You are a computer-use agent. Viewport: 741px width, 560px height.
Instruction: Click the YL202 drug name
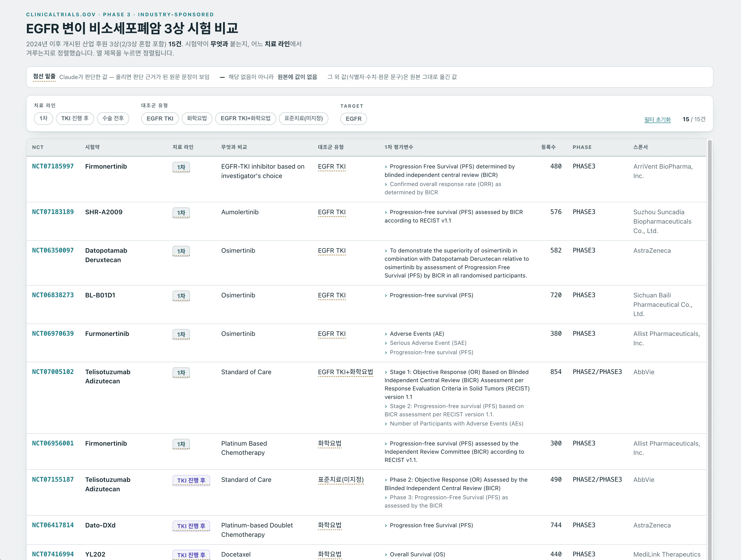(x=95, y=554)
